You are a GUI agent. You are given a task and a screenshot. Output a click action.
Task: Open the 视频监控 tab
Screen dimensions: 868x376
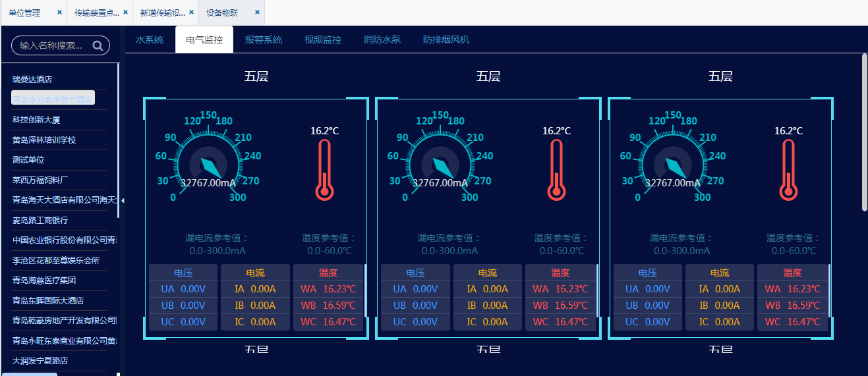(323, 40)
